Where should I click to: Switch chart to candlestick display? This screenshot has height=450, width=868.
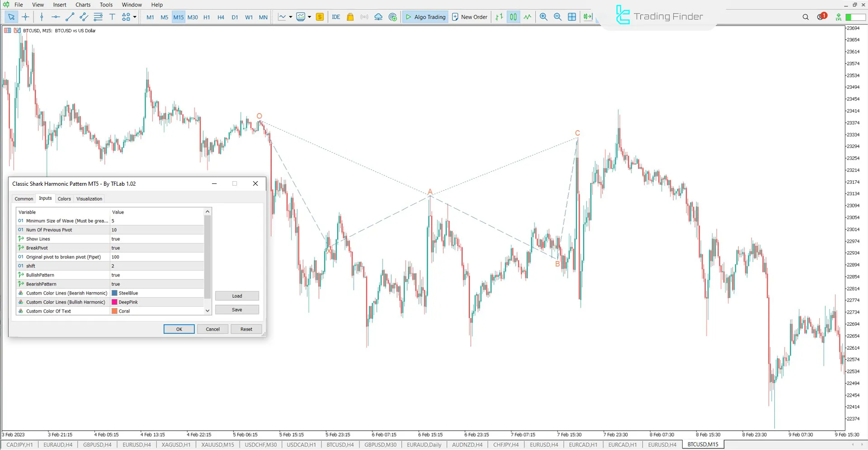pos(513,17)
